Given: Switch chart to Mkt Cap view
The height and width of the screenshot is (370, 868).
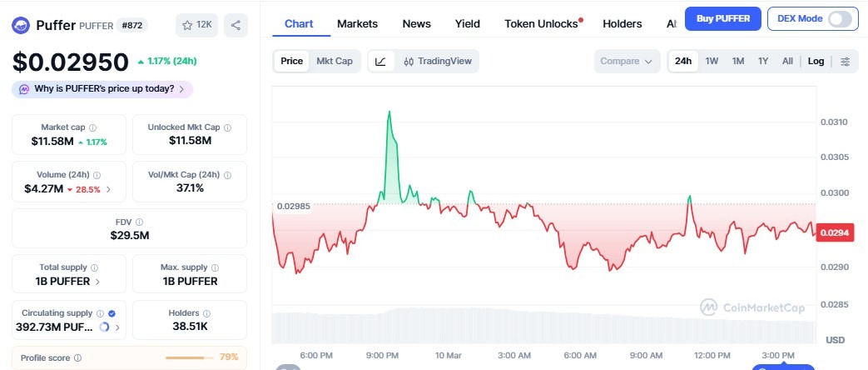Looking at the screenshot, I should tap(335, 61).
